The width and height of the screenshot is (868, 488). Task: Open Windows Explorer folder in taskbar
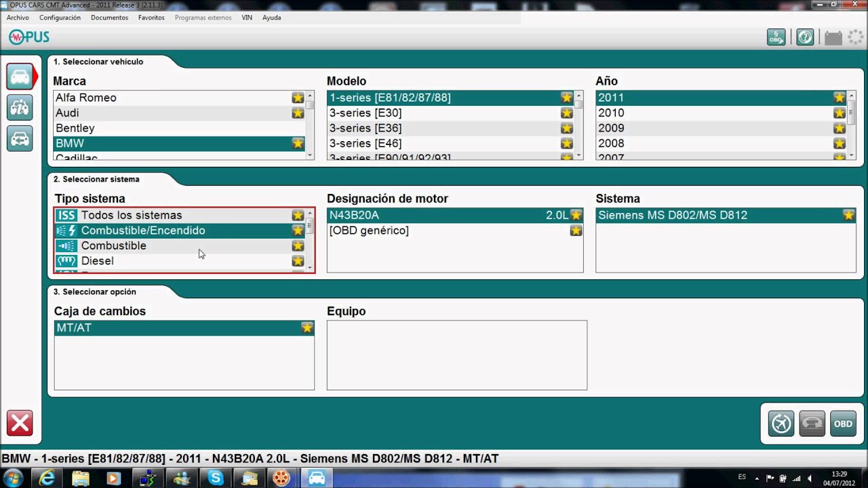click(81, 478)
